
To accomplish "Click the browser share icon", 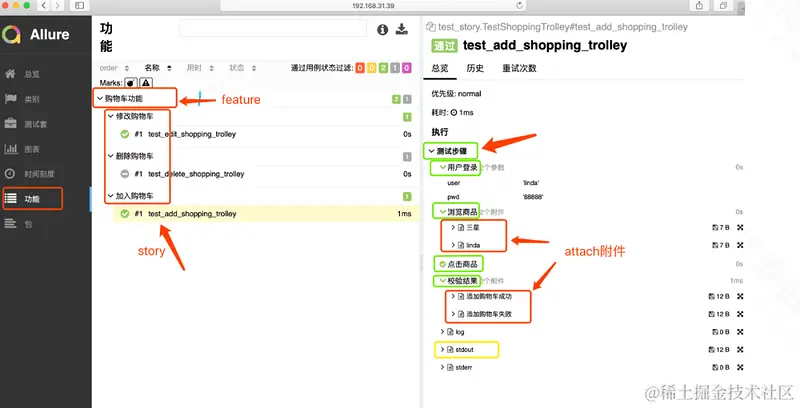I will click(699, 5).
